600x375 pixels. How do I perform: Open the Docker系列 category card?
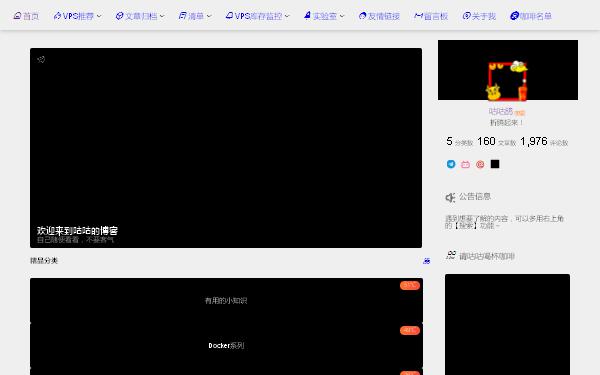pos(226,346)
